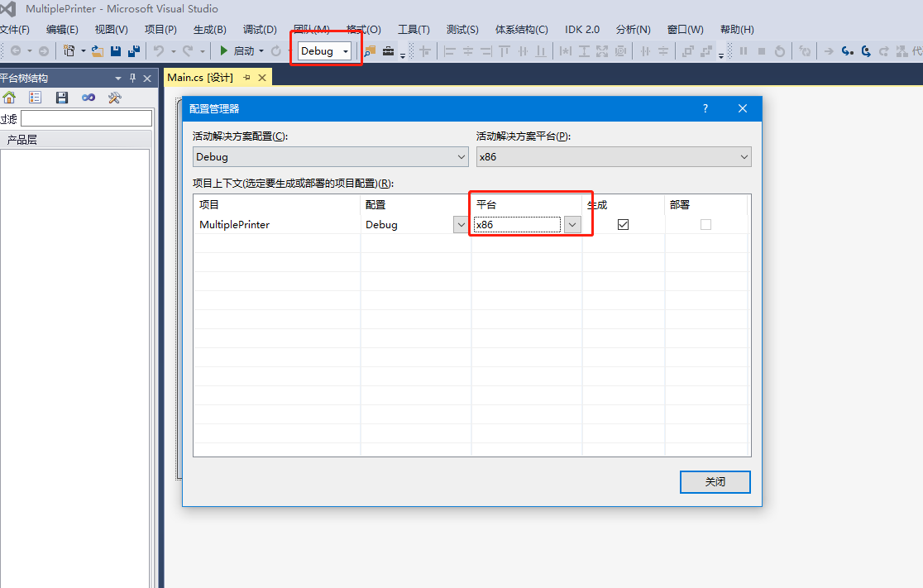Open the Start button dropdown arrow
This screenshot has width=923, height=588.
tap(261, 51)
